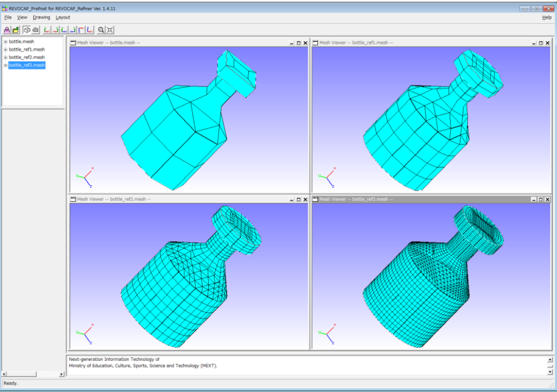Screen dimensions: 557x392
Task: Expand the bottle_ref1.mesh tree node
Action: [x=6, y=49]
